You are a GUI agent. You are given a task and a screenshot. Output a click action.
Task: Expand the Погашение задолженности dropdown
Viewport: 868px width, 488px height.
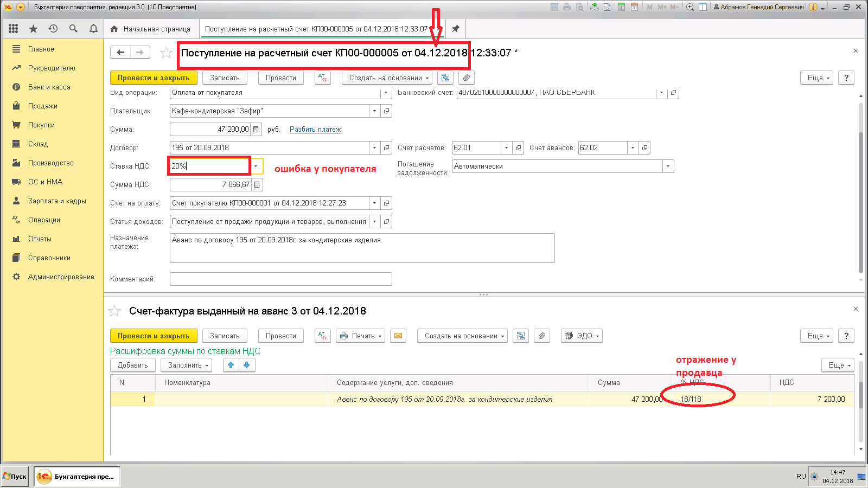(668, 166)
